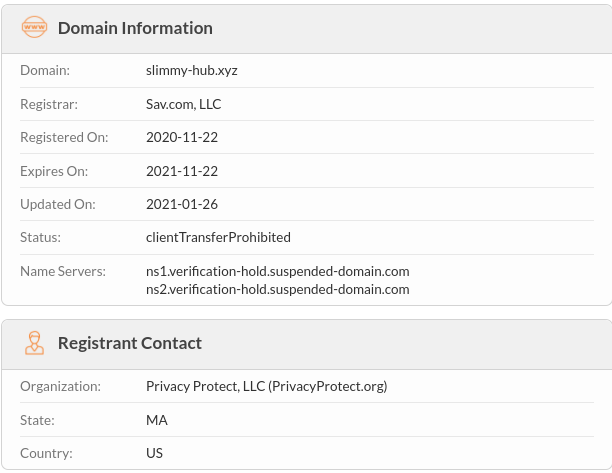Click the Organization label
The image size is (612, 473).
pyautogui.click(x=60, y=386)
